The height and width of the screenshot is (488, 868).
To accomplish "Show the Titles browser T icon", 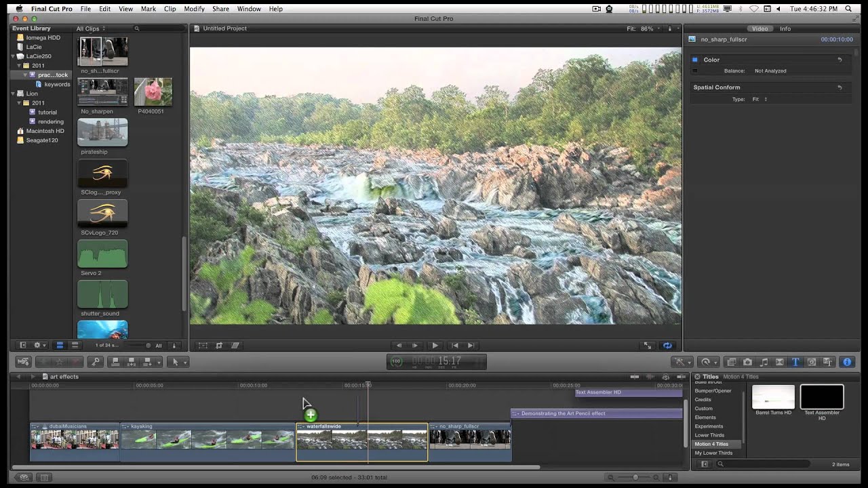I will click(795, 362).
